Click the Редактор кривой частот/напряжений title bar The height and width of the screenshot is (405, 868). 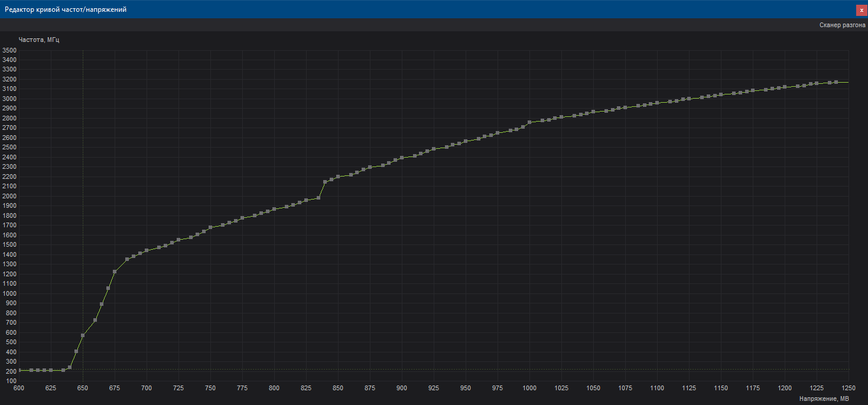(355, 10)
